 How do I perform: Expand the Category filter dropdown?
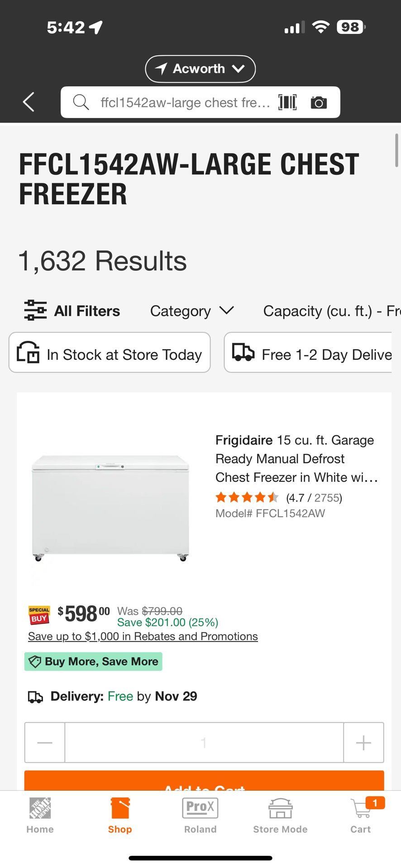[x=191, y=311]
